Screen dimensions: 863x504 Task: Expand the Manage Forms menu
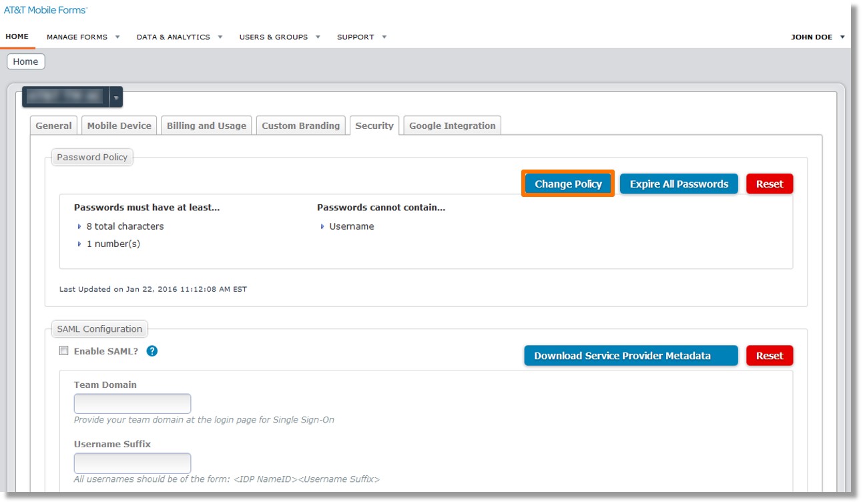coord(83,37)
